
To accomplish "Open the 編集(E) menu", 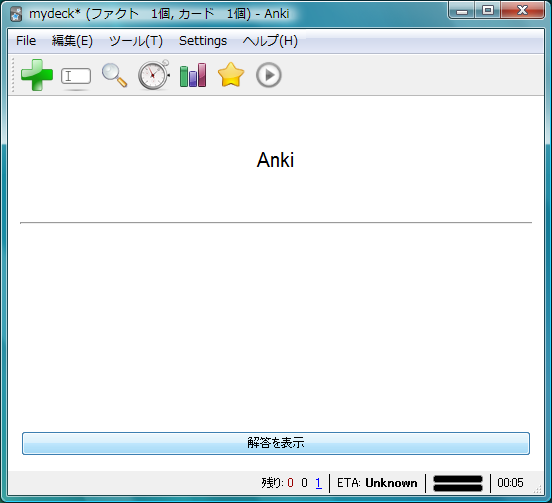I will [x=73, y=41].
